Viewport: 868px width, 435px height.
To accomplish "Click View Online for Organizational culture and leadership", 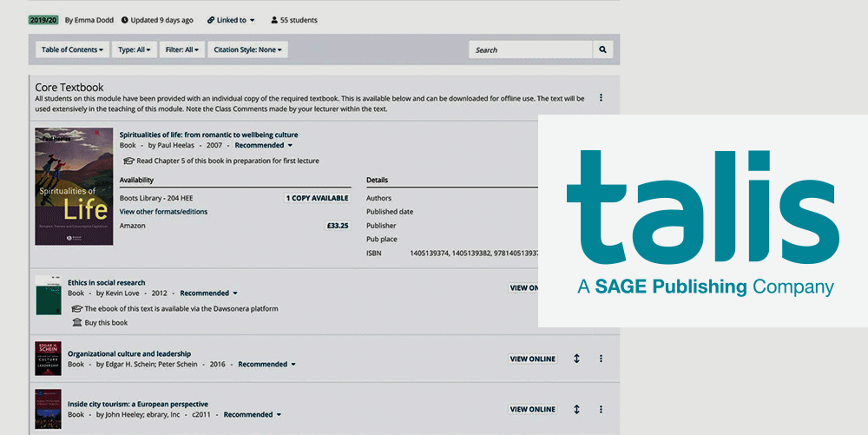I will [532, 359].
